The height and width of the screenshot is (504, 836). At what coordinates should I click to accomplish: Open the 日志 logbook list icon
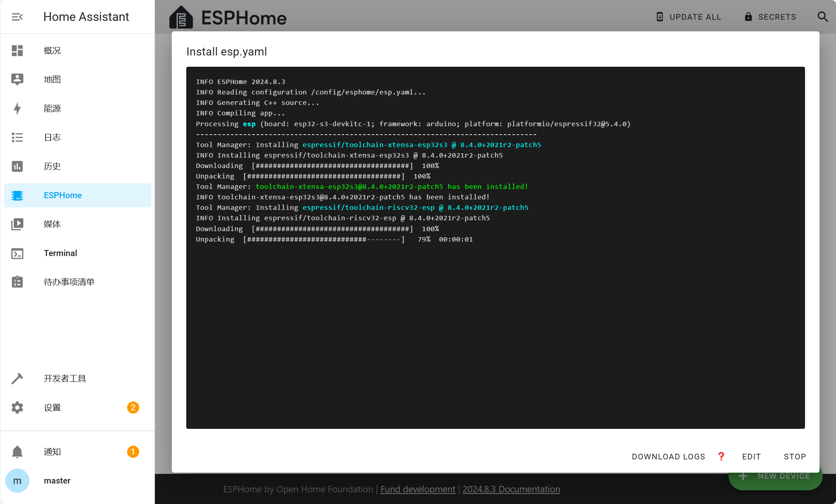(17, 137)
